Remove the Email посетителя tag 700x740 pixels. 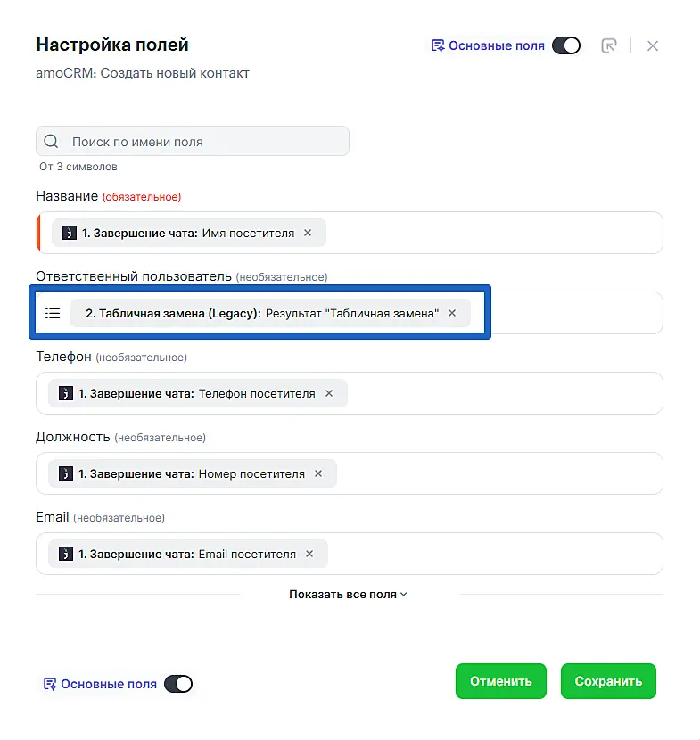click(309, 554)
